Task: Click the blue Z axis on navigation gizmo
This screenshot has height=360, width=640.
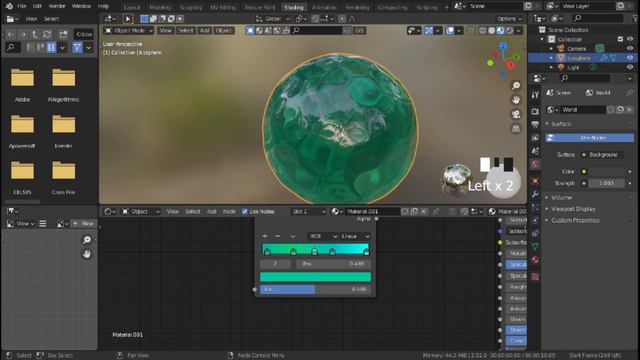Action: coord(503,47)
